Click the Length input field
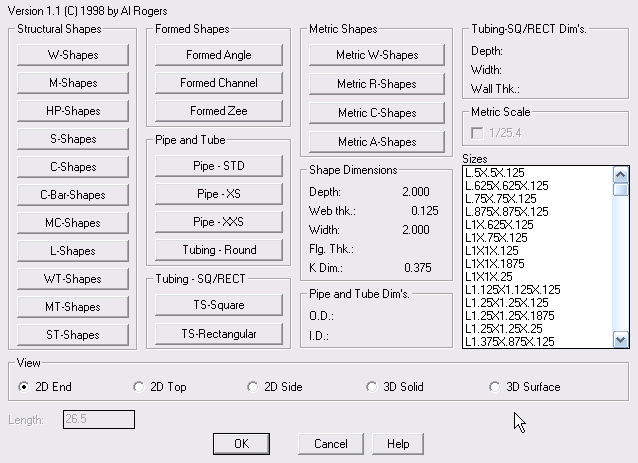The height and width of the screenshot is (463, 638). coord(99,419)
